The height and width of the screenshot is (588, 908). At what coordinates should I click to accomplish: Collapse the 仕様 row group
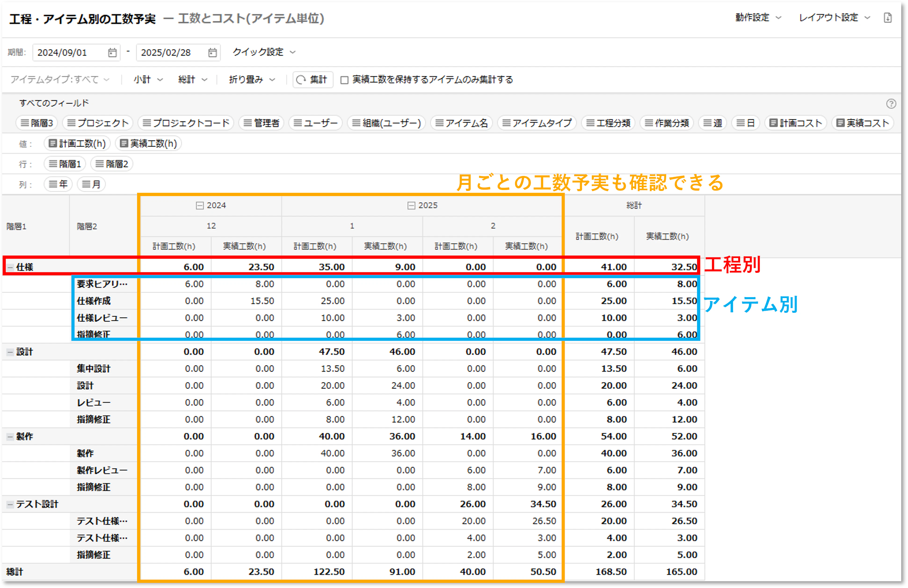coord(10,267)
